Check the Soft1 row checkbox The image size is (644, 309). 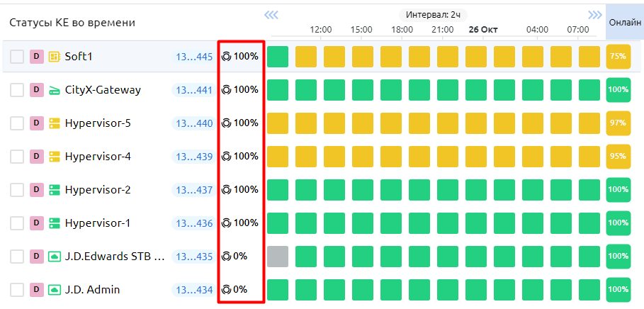(17, 57)
